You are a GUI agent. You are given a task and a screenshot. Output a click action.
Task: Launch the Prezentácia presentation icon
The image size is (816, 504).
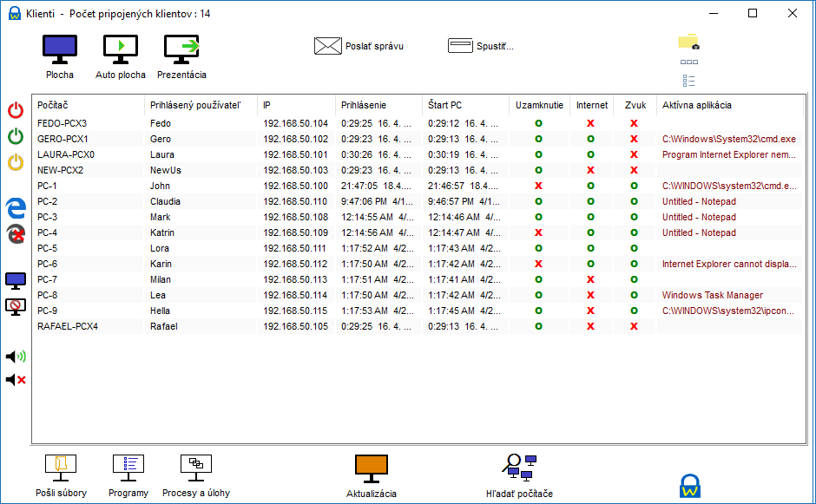coord(181,50)
